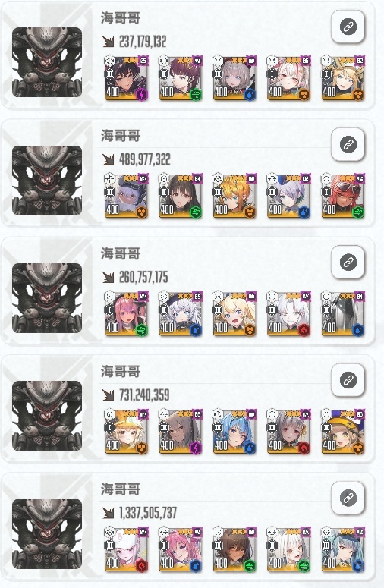Click link icon for 489,977,322 damage entry

click(348, 144)
